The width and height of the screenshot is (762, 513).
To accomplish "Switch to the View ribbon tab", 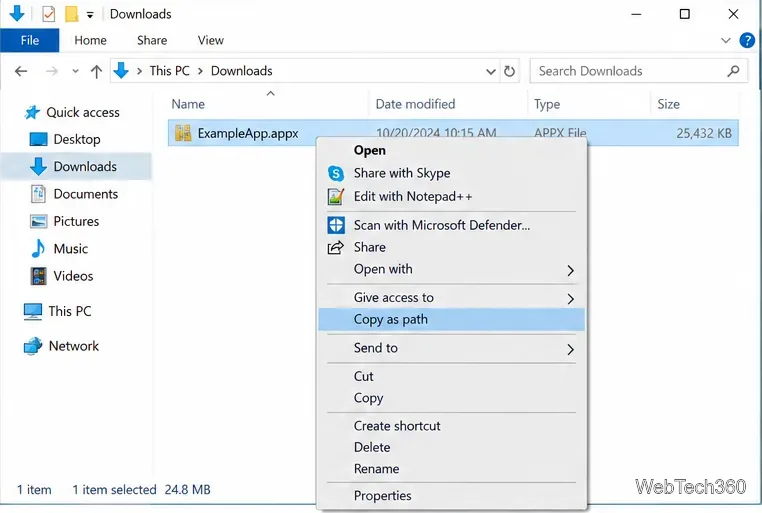I will [211, 40].
